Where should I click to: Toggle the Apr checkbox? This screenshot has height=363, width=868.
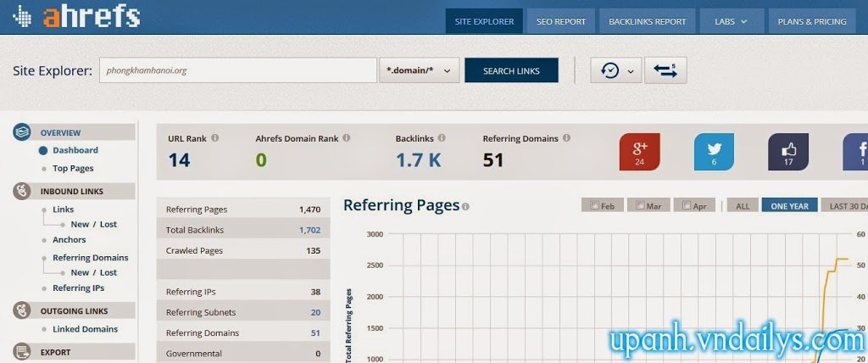[687, 205]
